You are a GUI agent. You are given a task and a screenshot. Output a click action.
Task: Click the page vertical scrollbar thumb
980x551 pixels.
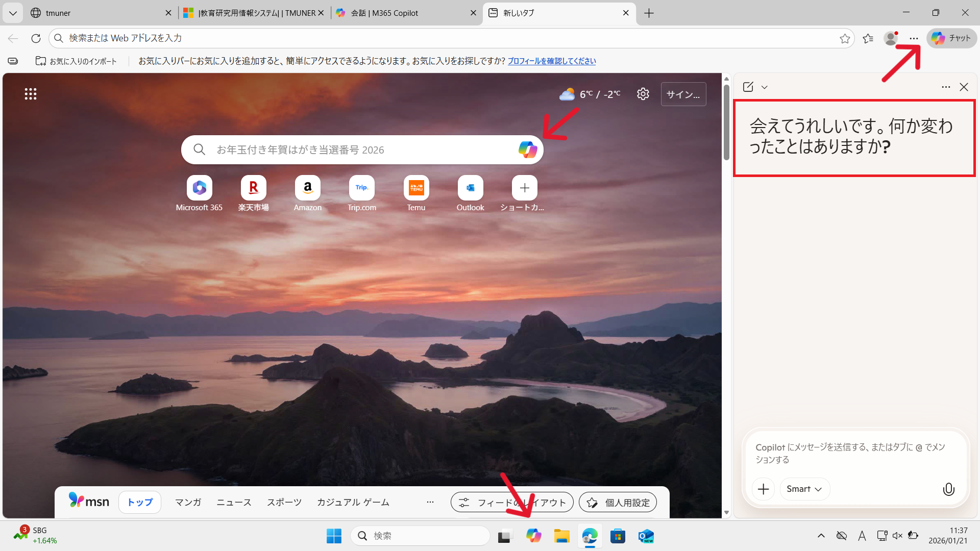pos(726,122)
